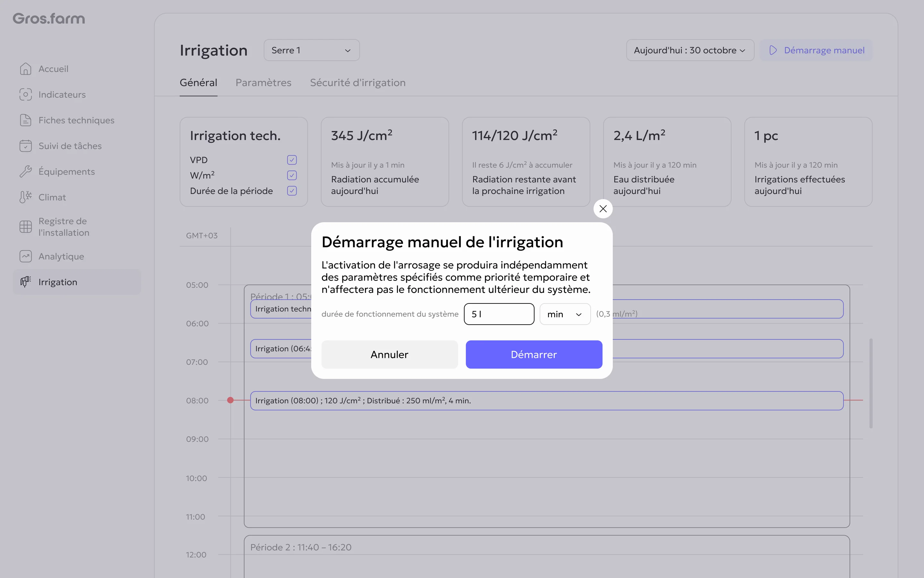Click the Registre de l'installation grid icon
The width and height of the screenshot is (924, 578).
26,227
